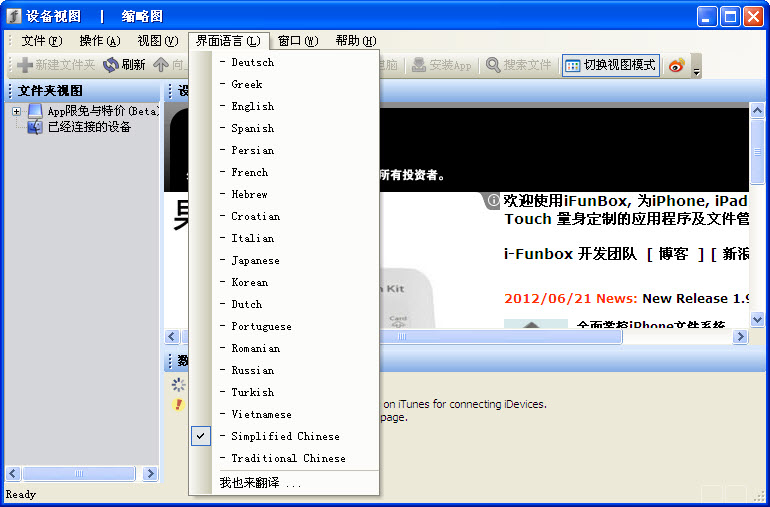Viewport: 770px width, 507px height.
Task: Open the 文件(F) menu
Action: [x=42, y=41]
